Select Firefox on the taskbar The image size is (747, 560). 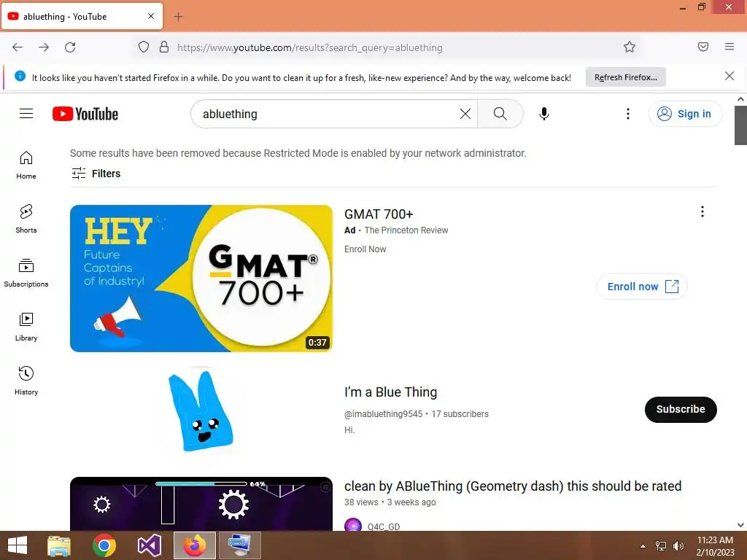click(x=194, y=545)
